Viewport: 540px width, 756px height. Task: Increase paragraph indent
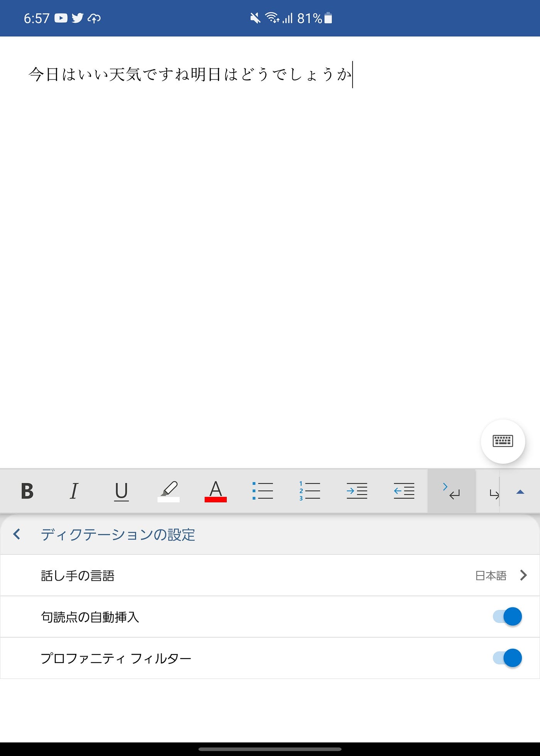coord(357,491)
